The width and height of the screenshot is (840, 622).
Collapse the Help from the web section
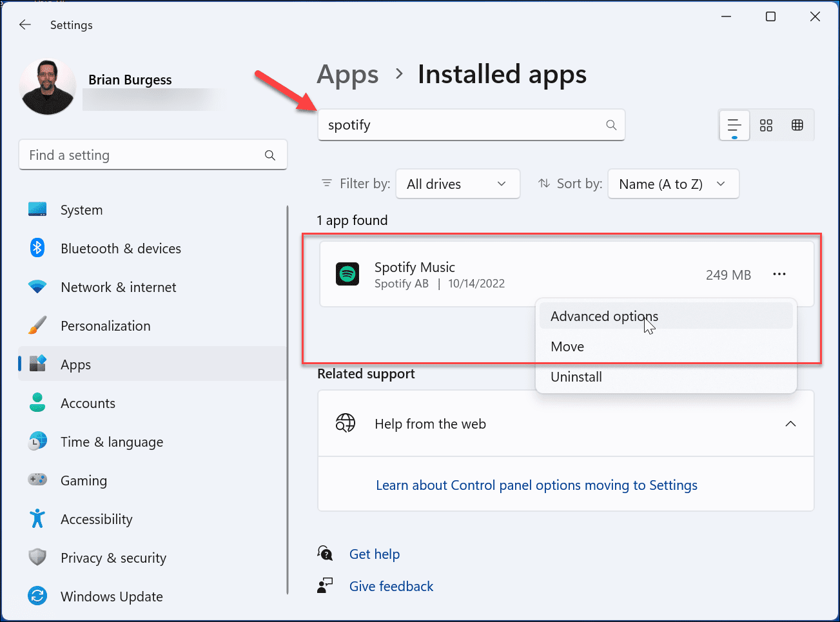point(791,423)
